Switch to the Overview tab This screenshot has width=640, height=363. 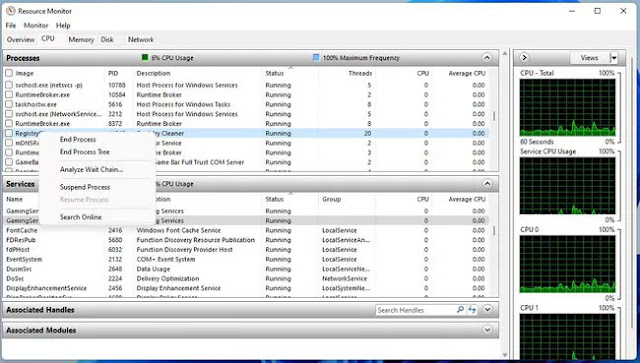(x=20, y=40)
